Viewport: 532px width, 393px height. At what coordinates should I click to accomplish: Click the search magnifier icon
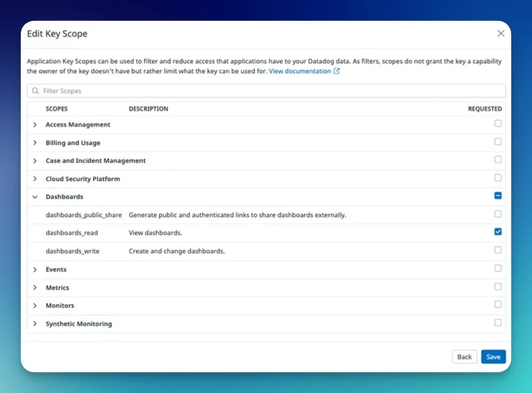(36, 91)
